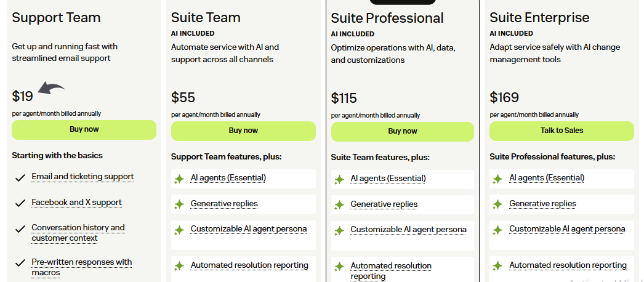Buy the Suite Professional plan now
Viewport: 644px width, 282px height.
point(403,131)
